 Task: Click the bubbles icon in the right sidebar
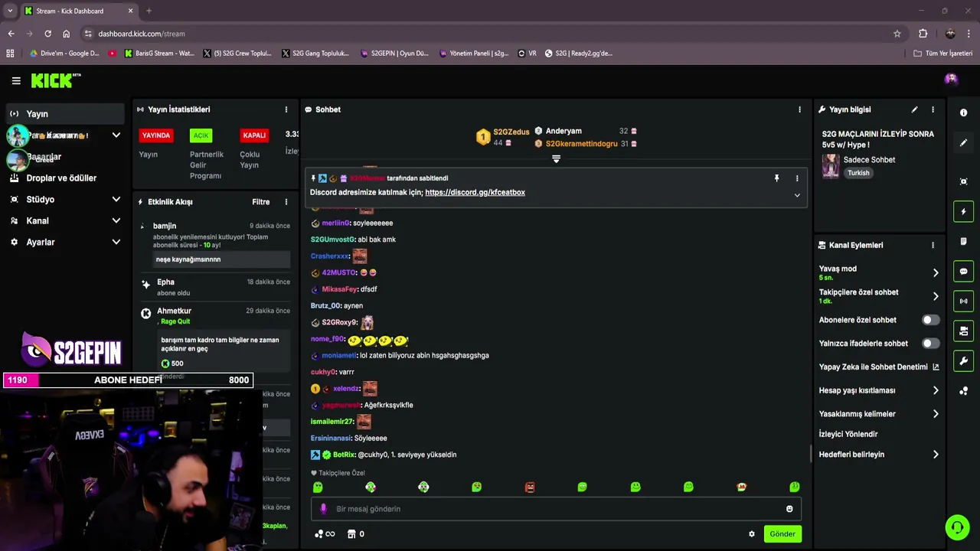click(x=963, y=391)
